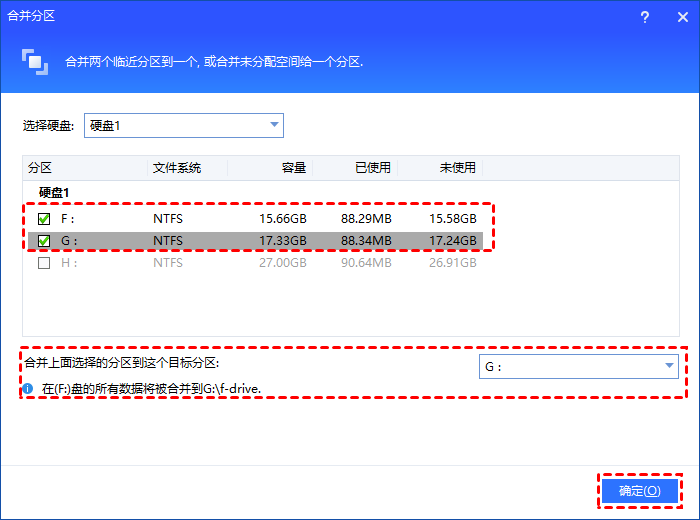Close the 合并分区 dialog
700x520 pixels.
point(677,15)
